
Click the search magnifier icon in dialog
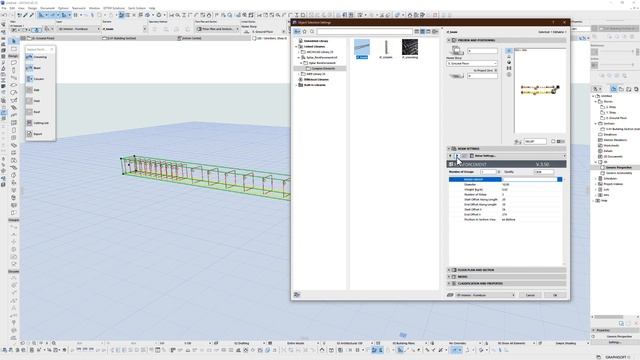pos(312,31)
